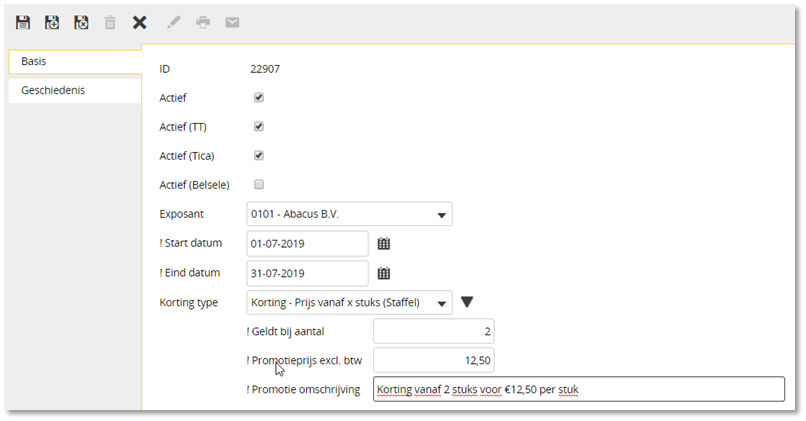Screen dimensions: 806x421
Task: Click the Print icon
Action: pos(203,22)
